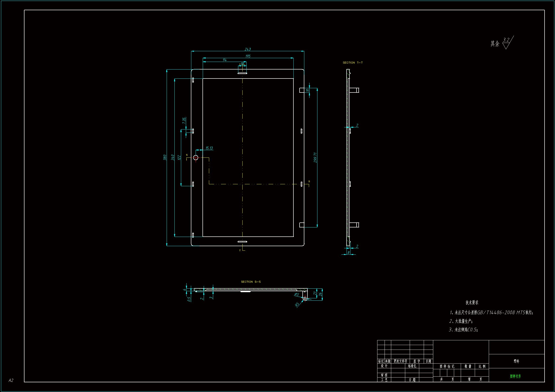Click the 15.13 dimension text
Viewport: 555px width, 392px height.
tap(209, 148)
